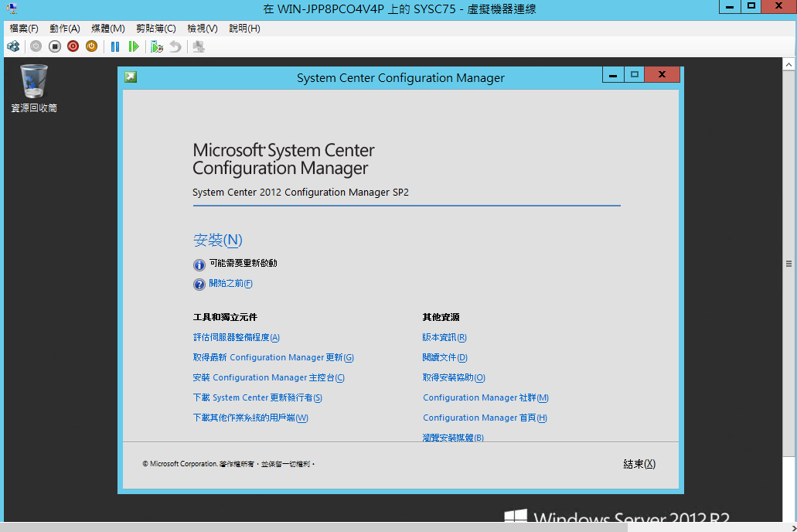Click the horizontal scrollbar at the bottom
This screenshot has width=797, height=532.
[x=315, y=527]
